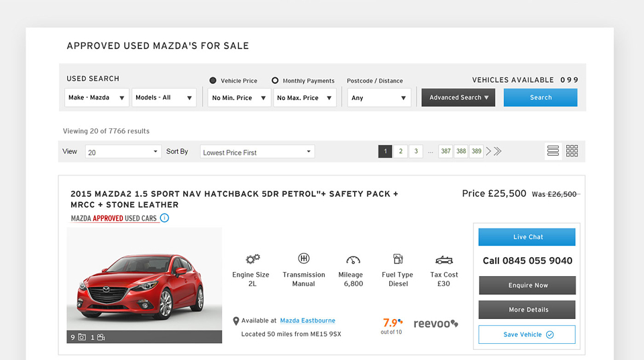Click the Enquire Now button
The height and width of the screenshot is (360, 644).
527,285
